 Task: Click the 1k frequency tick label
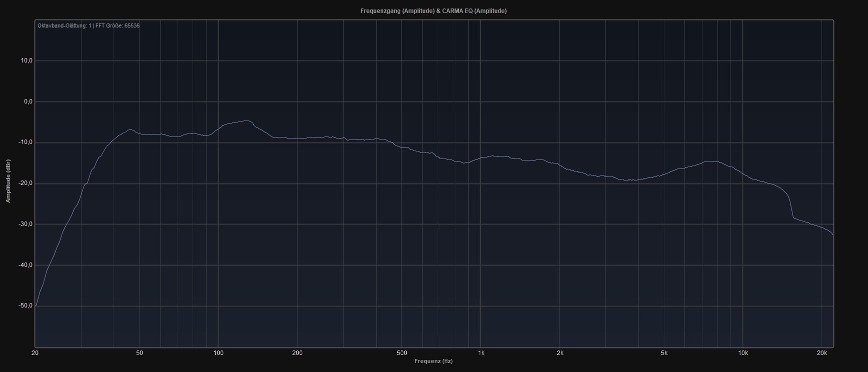[x=481, y=353]
